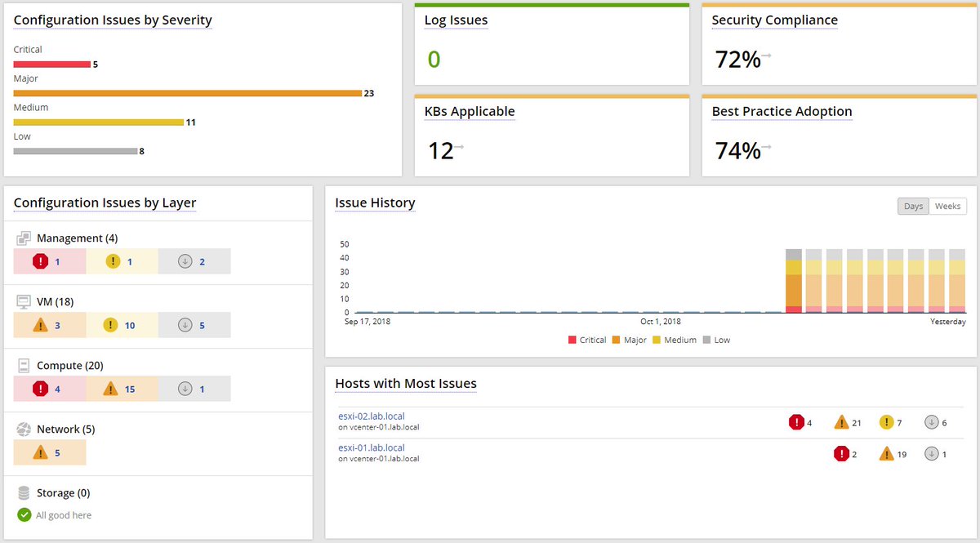Click esxi-02 major warning icon
The image size is (980, 543).
click(841, 422)
